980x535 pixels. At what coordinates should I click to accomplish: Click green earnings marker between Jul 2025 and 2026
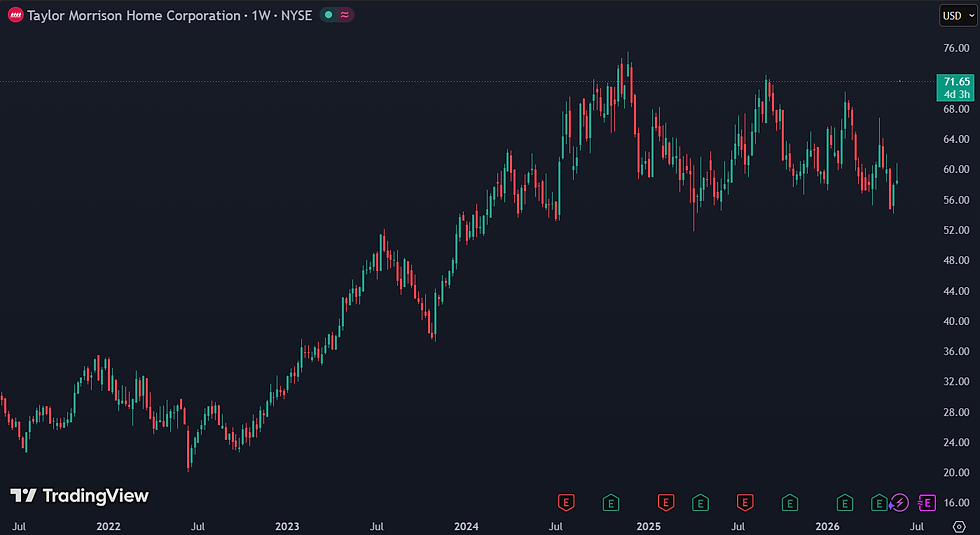click(x=790, y=502)
